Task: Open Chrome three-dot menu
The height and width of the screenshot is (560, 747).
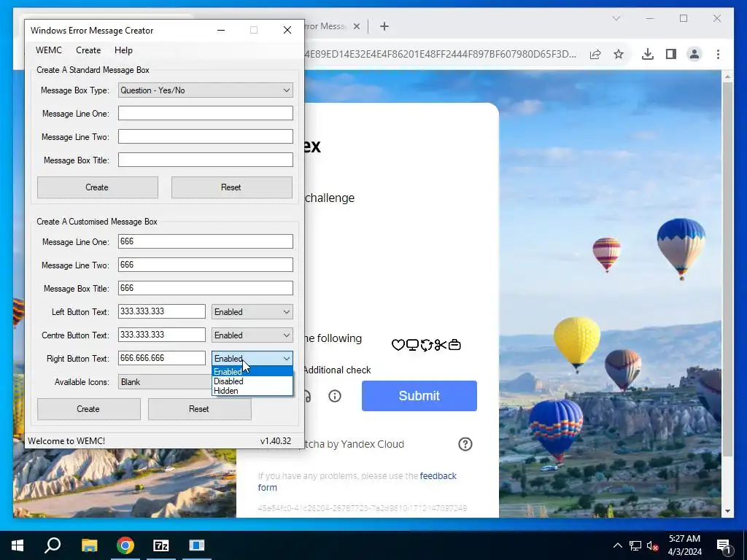Action: tap(718, 54)
